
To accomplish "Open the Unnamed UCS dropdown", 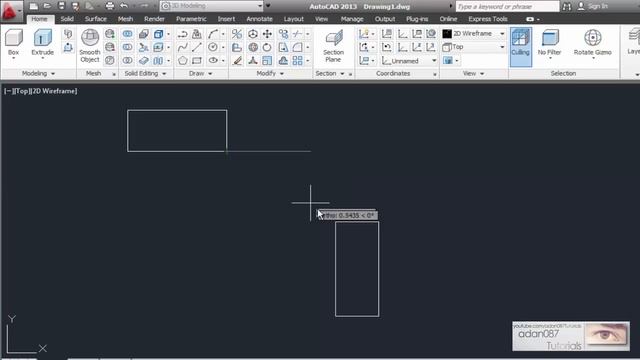I will click(409, 61).
